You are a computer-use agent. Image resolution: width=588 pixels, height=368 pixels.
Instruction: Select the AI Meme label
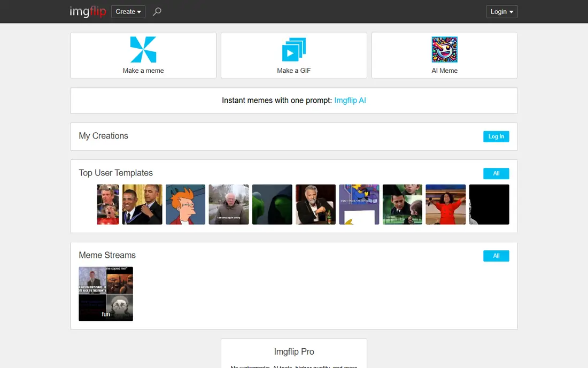point(444,71)
